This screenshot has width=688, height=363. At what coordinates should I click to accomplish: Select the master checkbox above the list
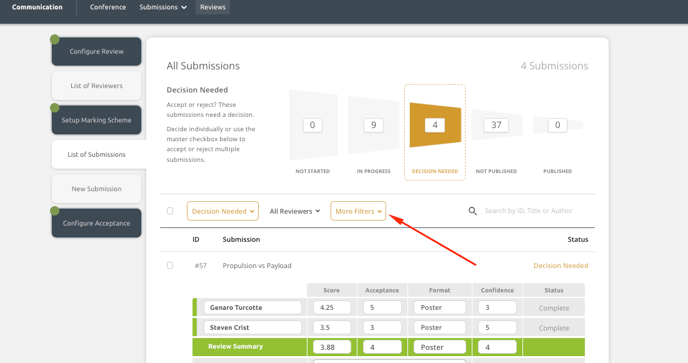[x=170, y=211]
